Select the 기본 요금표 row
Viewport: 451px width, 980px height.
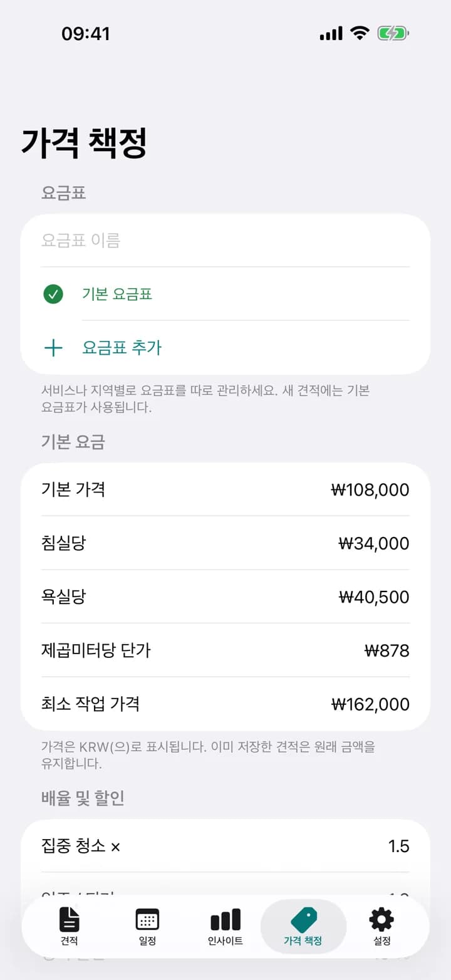point(225,294)
